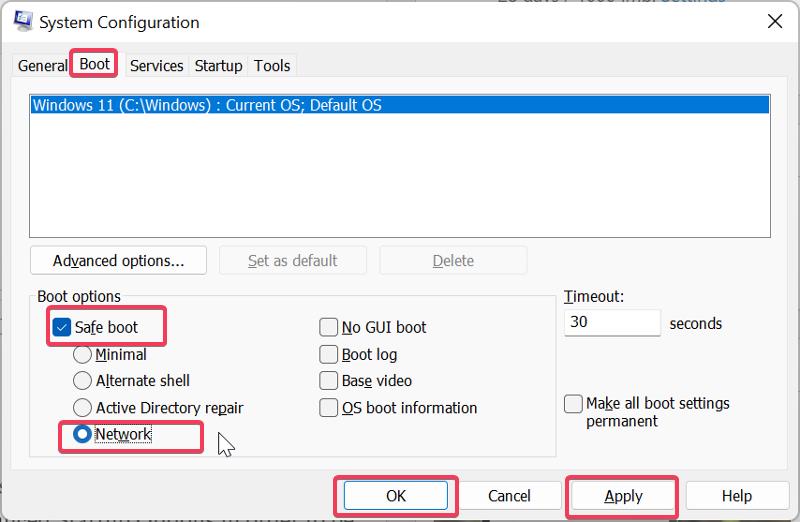Choose the Minimal safe boot option

[x=83, y=354]
